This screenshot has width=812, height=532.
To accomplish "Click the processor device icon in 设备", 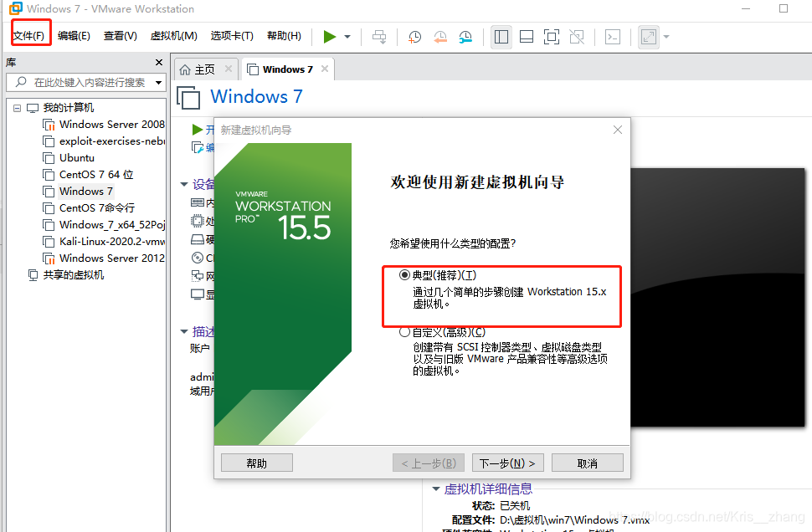I will click(198, 221).
